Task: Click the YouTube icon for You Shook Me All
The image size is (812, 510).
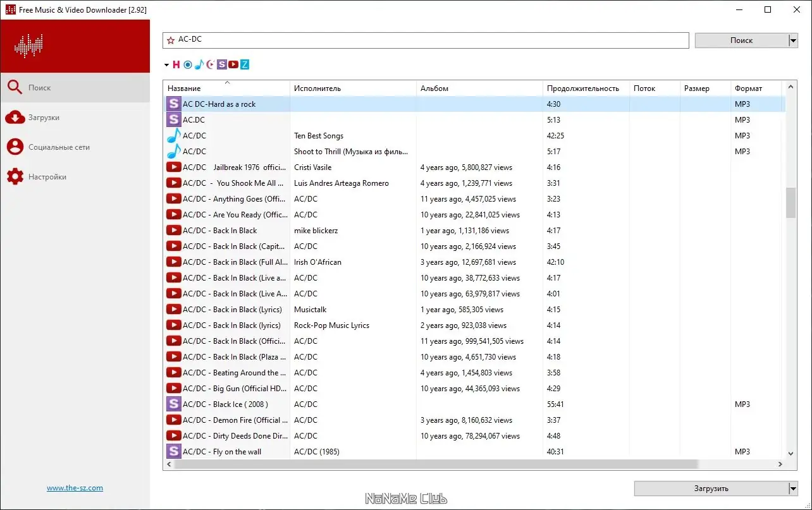Action: [173, 183]
